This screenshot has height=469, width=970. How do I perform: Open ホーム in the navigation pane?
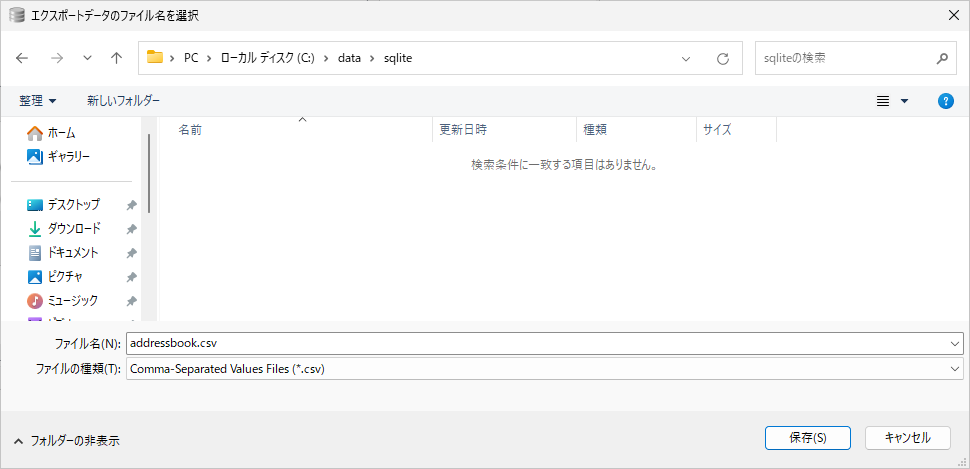(x=60, y=133)
